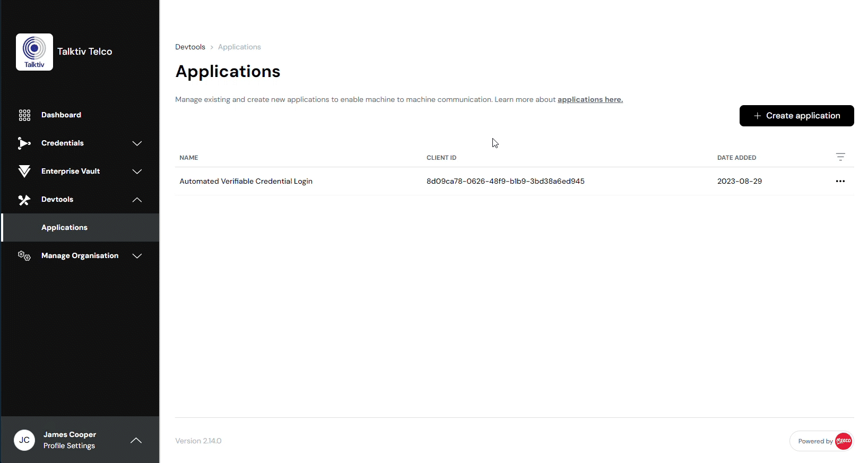Select the Devtools menu label
The width and height of the screenshot is (868, 463).
pyautogui.click(x=57, y=199)
